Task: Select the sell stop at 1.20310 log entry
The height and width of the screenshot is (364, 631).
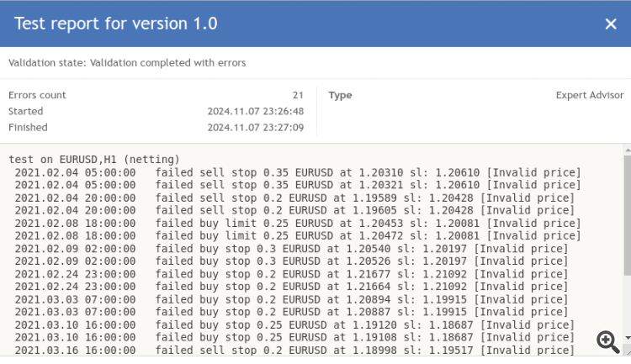Action: (x=298, y=172)
